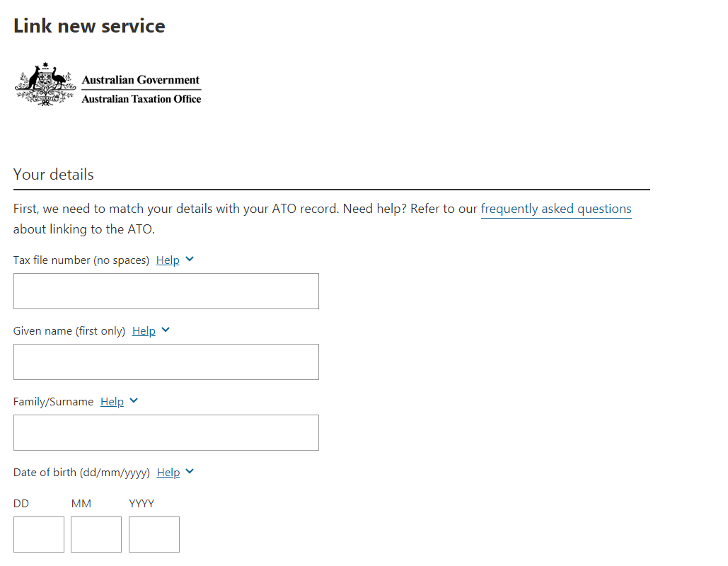
Task: Open Help for Given name
Action: tap(144, 331)
